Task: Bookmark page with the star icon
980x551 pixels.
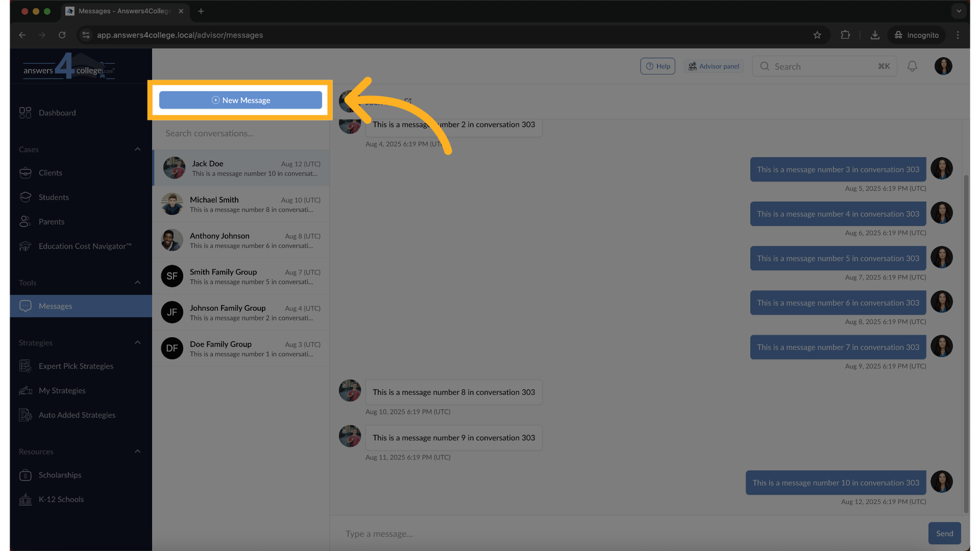Action: tap(817, 35)
